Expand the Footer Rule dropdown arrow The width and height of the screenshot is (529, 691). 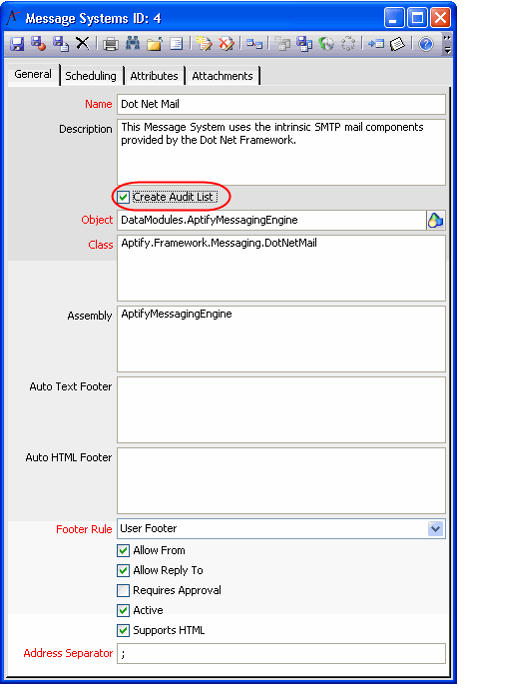pos(436,528)
